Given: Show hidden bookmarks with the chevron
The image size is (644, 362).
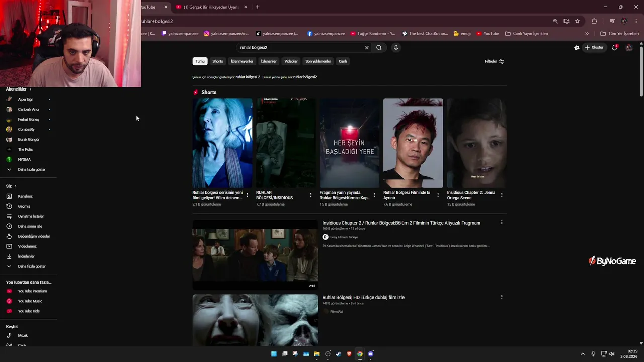Looking at the screenshot, I should point(587,34).
